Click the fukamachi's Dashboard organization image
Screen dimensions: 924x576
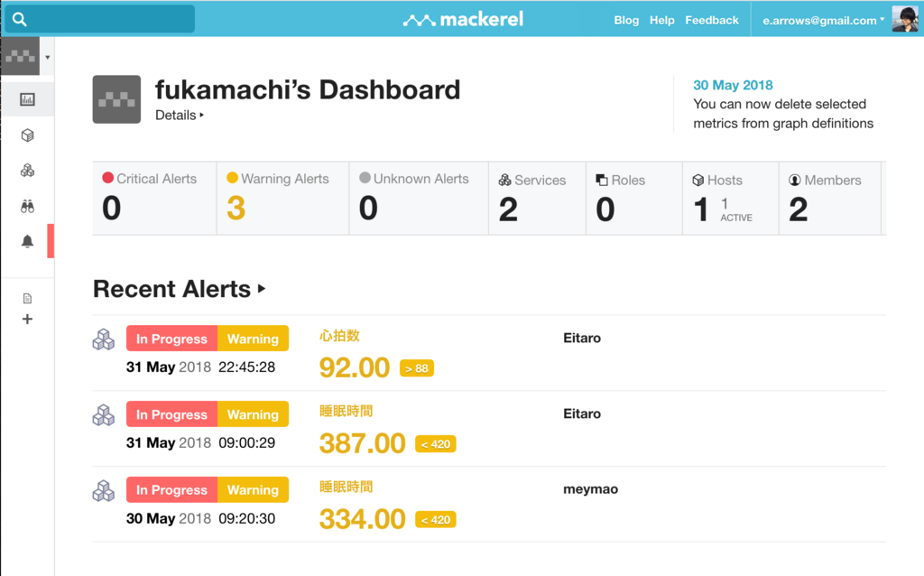pyautogui.click(x=116, y=99)
